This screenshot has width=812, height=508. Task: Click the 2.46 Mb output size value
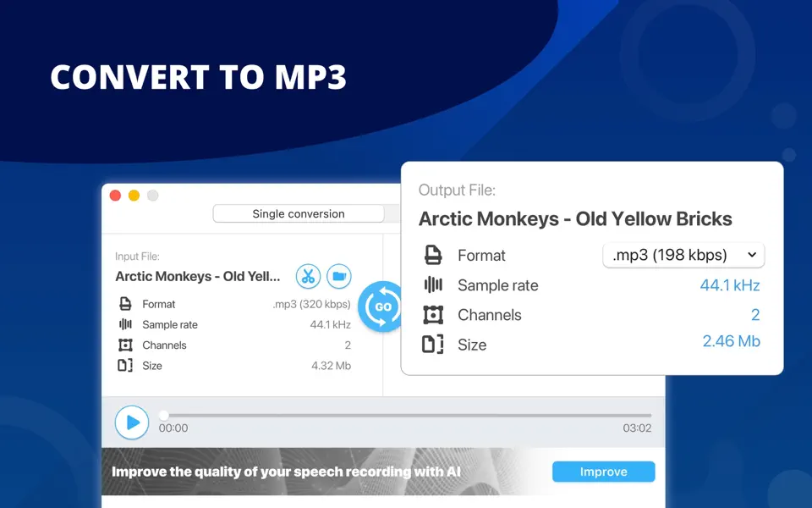(732, 341)
